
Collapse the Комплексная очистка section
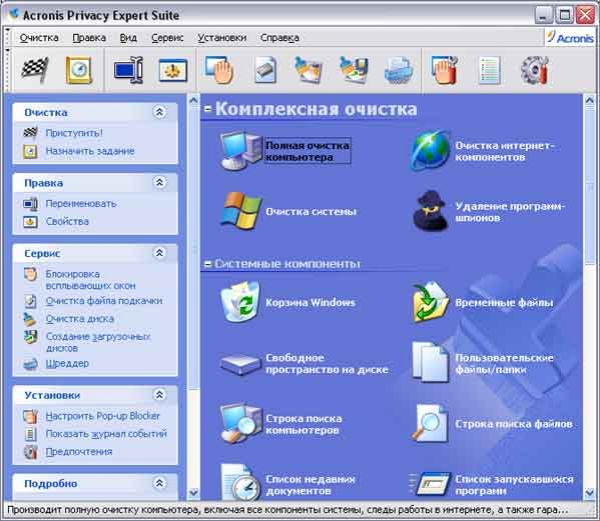pyautogui.click(x=208, y=109)
